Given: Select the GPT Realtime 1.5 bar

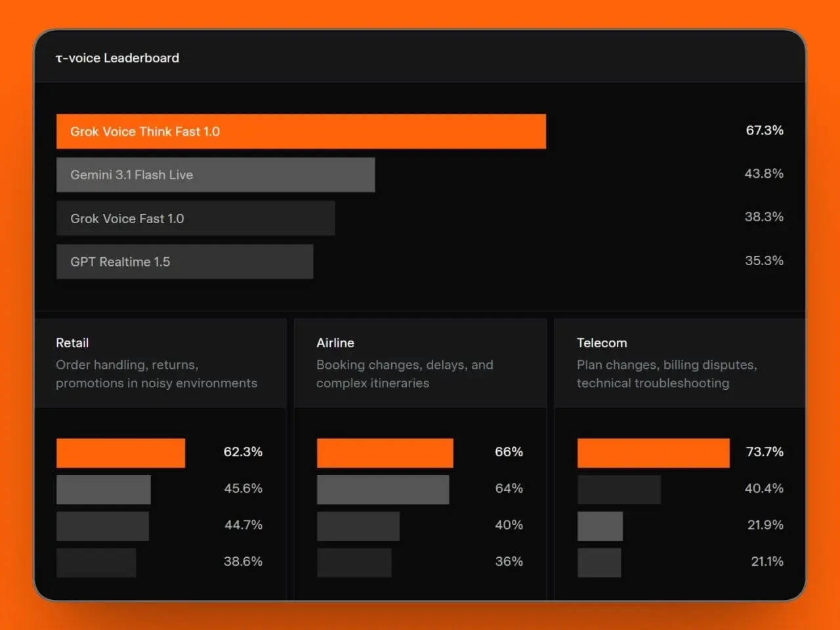Looking at the screenshot, I should pos(185,262).
